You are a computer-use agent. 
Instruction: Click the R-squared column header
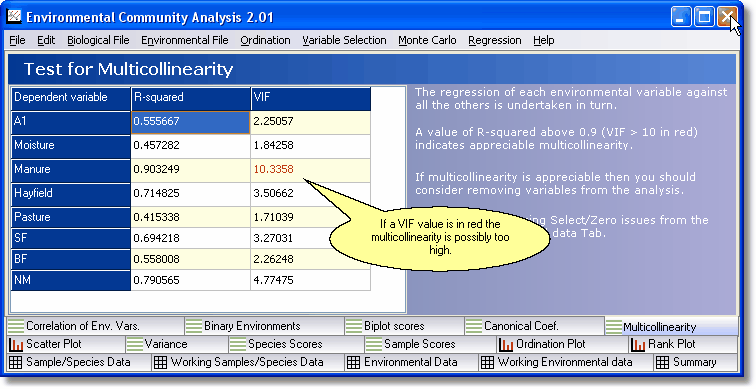pyautogui.click(x=191, y=98)
